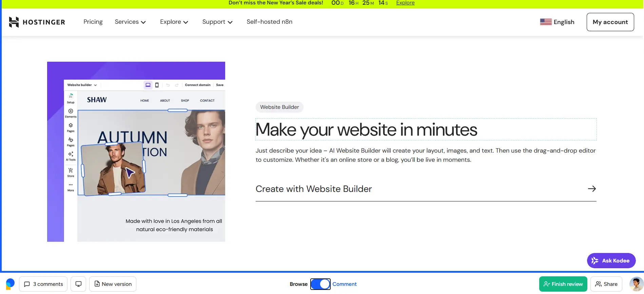Expand the Support dropdown menu
The height and width of the screenshot is (294, 644).
click(x=217, y=22)
